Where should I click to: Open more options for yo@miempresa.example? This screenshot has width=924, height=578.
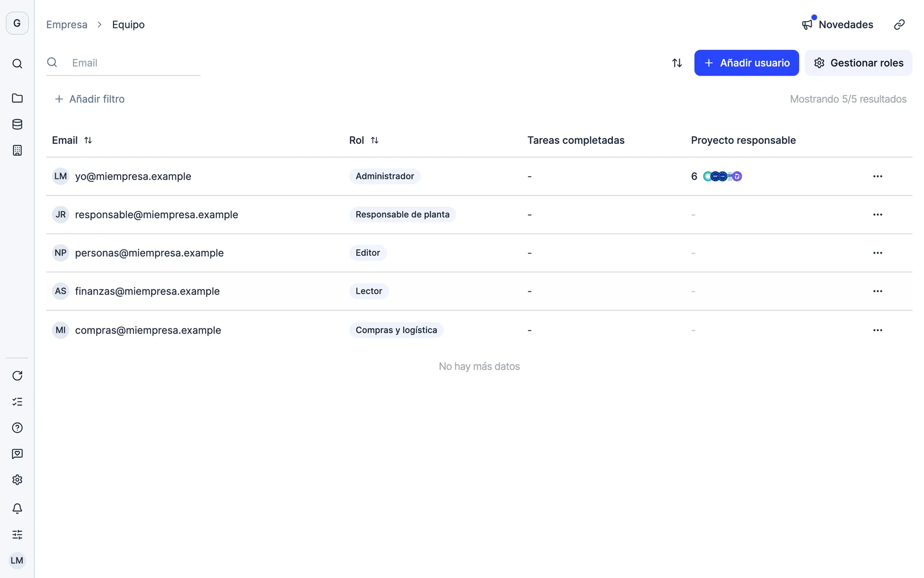tap(877, 176)
